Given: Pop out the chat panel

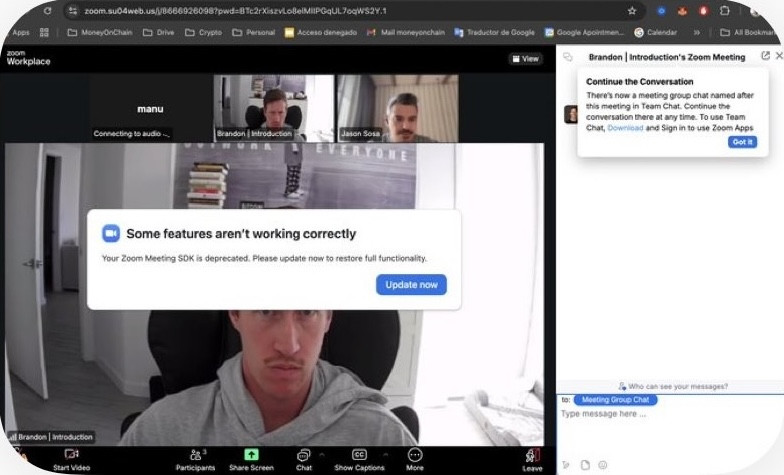Looking at the screenshot, I should click(x=765, y=56).
